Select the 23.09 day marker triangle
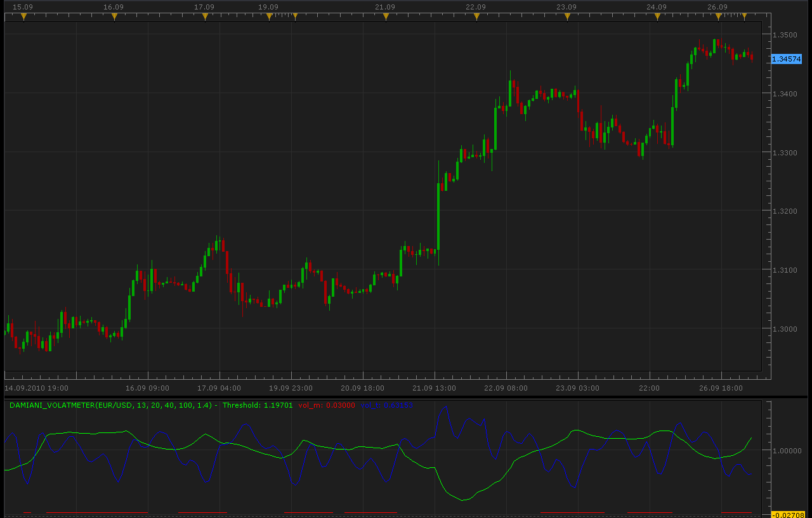Screen dimensions: 812x518 pyautogui.click(x=567, y=17)
